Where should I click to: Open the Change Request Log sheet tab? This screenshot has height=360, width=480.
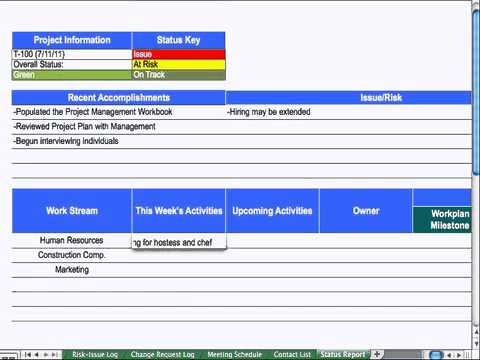(162, 354)
